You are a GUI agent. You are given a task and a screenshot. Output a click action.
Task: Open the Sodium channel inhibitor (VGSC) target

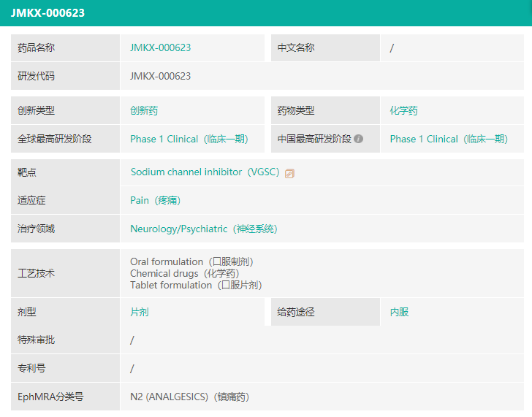coord(205,172)
